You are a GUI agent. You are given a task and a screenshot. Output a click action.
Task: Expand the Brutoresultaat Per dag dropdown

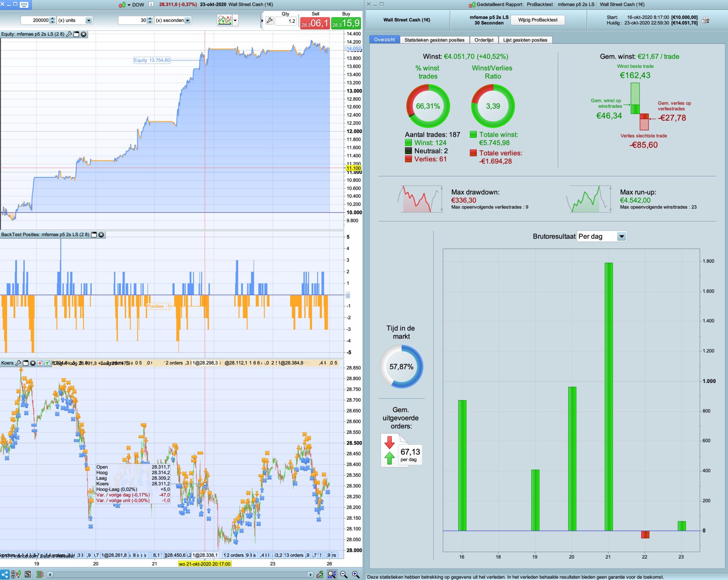pyautogui.click(x=621, y=236)
